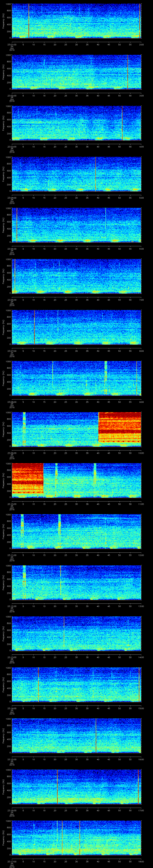Click the '23:02:00' start time label
This screenshot has width=153, height=868.
click(x=12, y=96)
